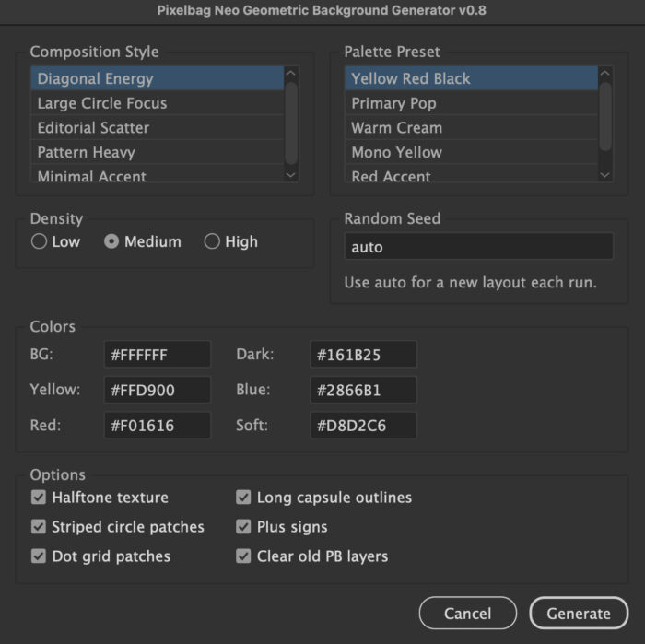Click the Yellow color hex field

coord(158,390)
